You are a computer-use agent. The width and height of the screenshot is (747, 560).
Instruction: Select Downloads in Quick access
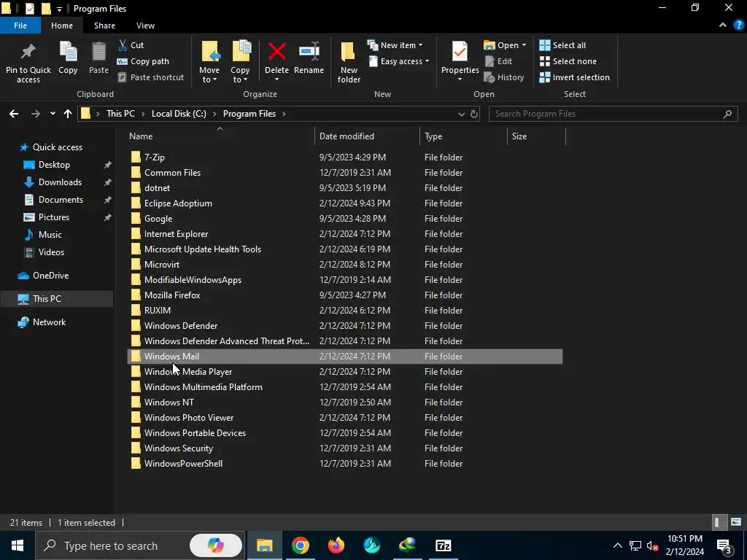point(60,182)
